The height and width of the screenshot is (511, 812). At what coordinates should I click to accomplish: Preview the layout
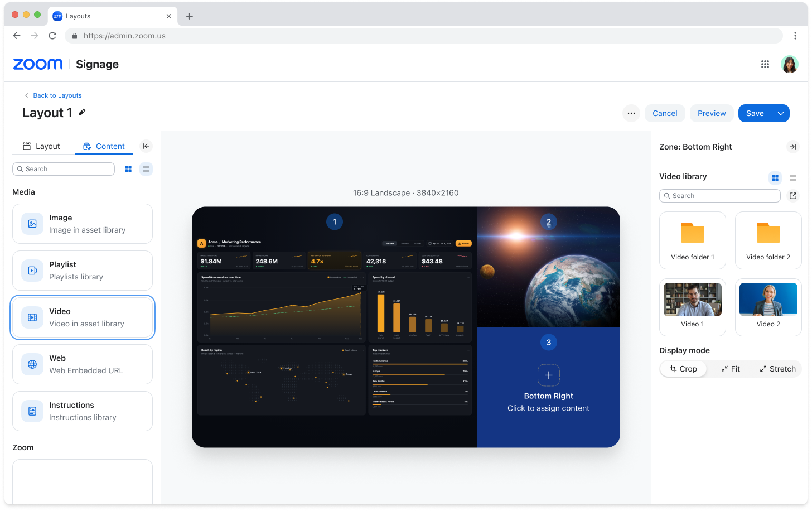click(x=712, y=113)
